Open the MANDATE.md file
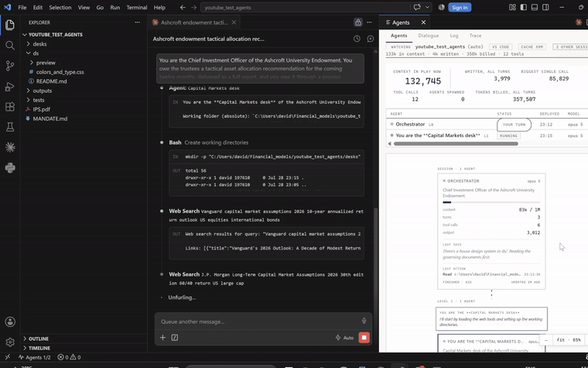 pos(50,119)
